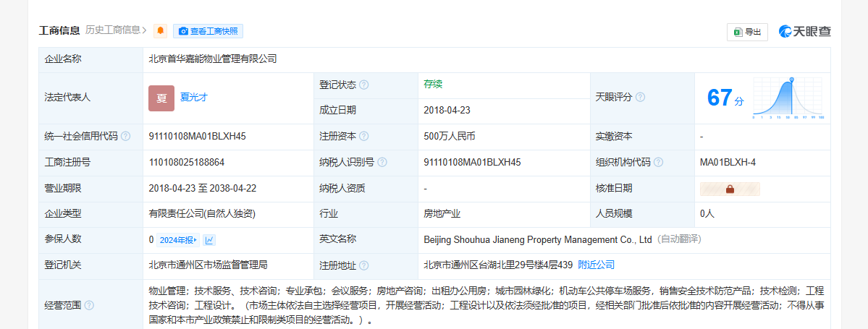Click the establishment date 2018-04-23
868x329 pixels.
pos(447,110)
